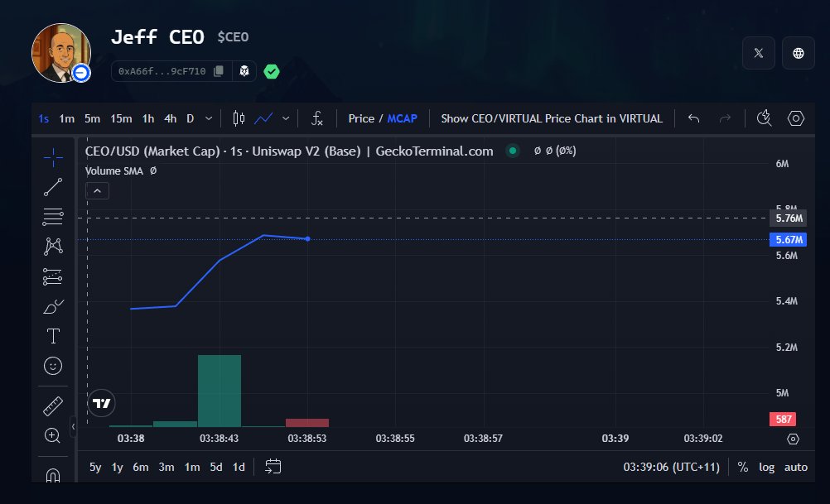Click the green market status dot
The image size is (830, 504).
coord(513,151)
